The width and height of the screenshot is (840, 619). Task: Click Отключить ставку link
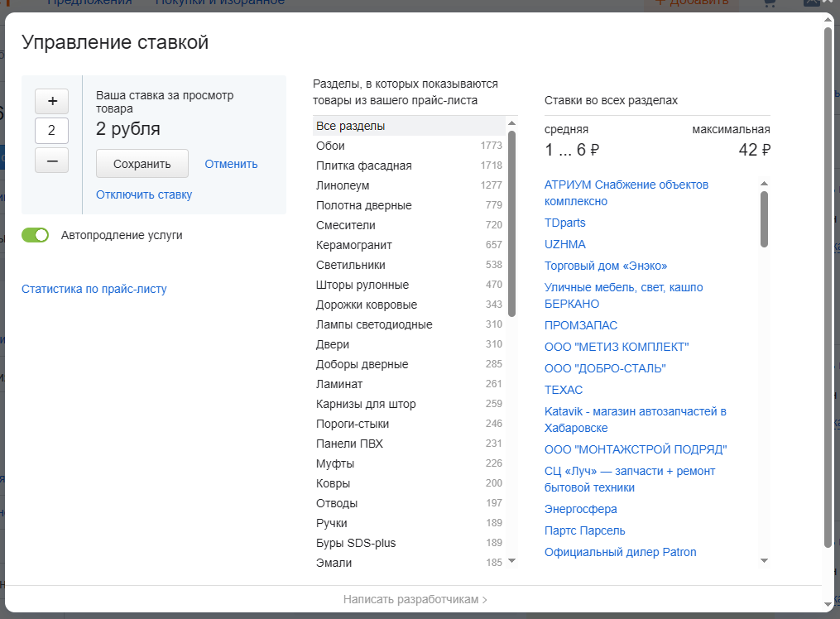point(143,194)
